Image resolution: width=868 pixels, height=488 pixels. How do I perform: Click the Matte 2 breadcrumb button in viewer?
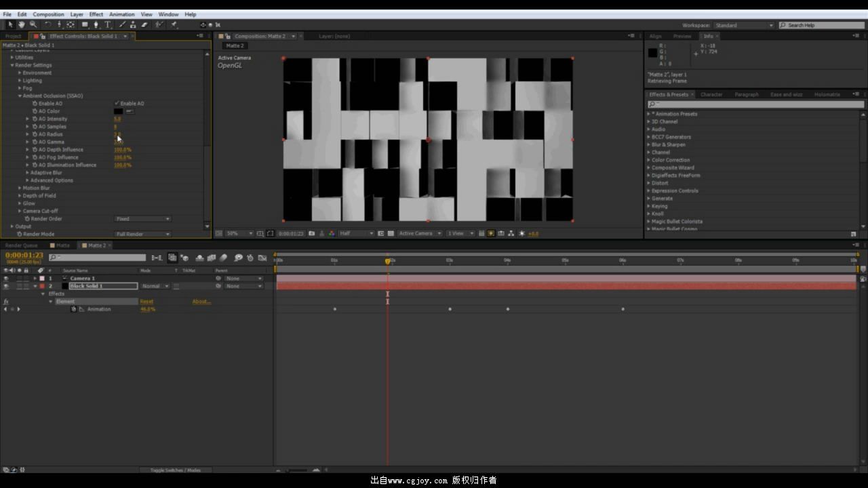tap(235, 45)
